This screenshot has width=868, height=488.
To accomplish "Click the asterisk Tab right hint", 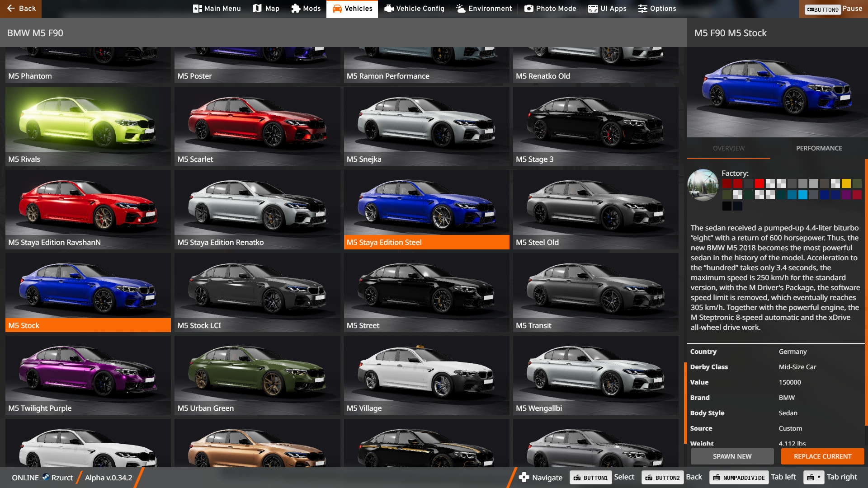I will [830, 477].
